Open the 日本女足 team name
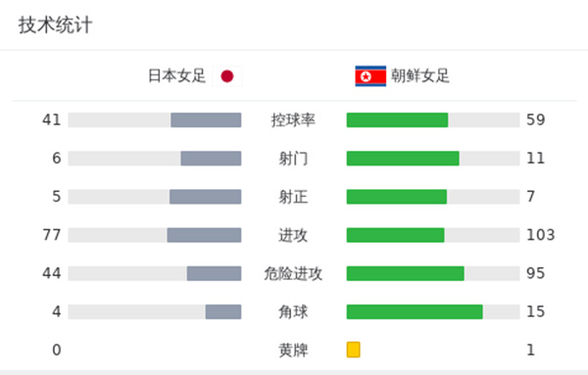Screen dimensions: 588x375 point(177,76)
